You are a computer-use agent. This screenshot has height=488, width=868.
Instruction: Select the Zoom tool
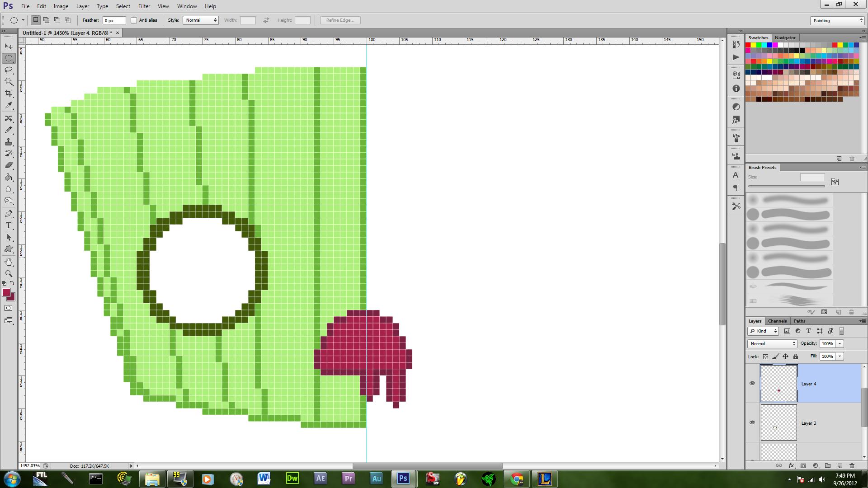click(9, 274)
